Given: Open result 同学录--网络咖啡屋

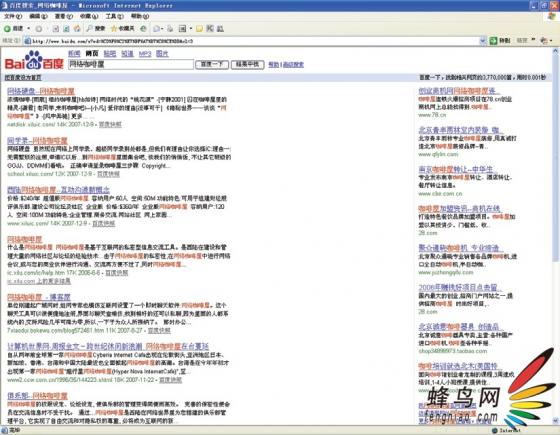Looking at the screenshot, I should pos(37,141).
